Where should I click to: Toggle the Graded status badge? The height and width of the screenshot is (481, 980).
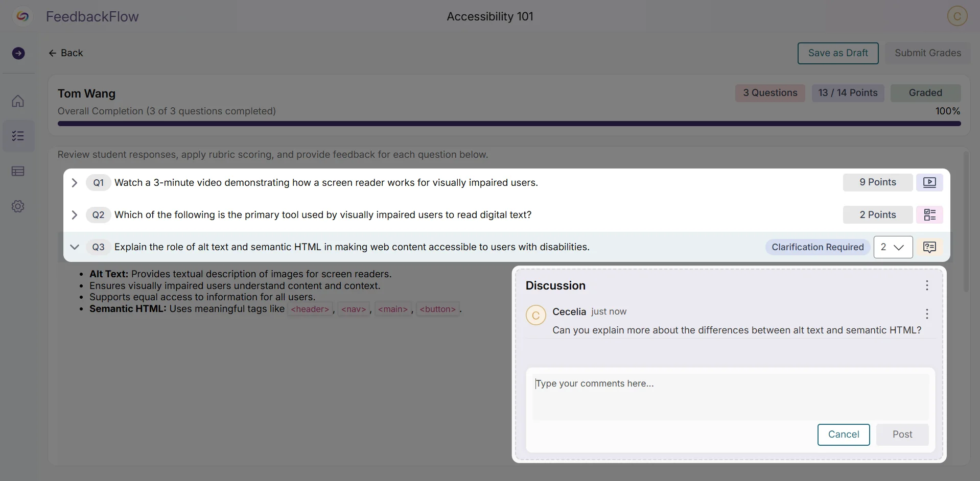[x=926, y=93]
